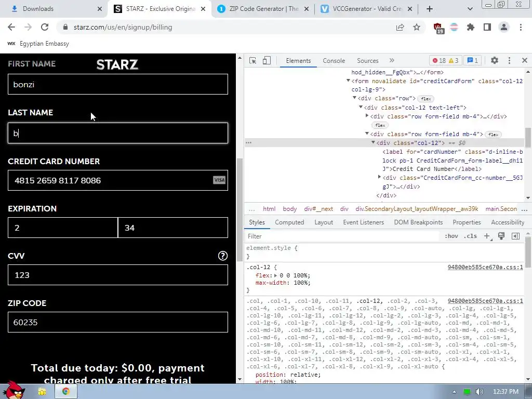Viewport: 532px width, 399px height.
Task: Click the CVV input field
Action: click(x=118, y=275)
